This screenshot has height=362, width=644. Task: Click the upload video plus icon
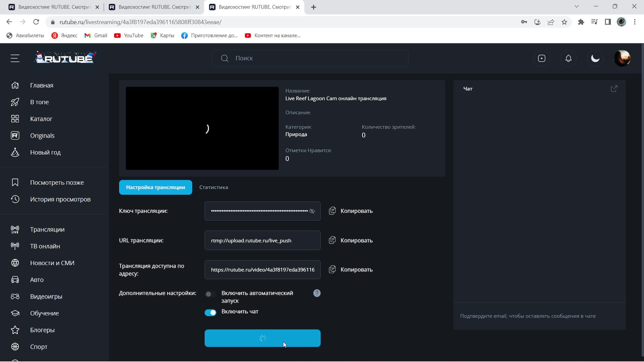pos(541,58)
